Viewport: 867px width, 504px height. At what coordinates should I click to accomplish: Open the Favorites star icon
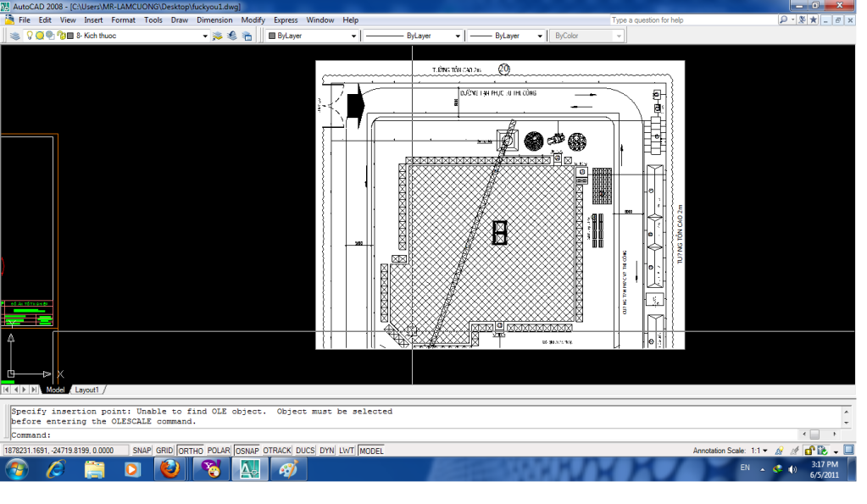click(813, 19)
